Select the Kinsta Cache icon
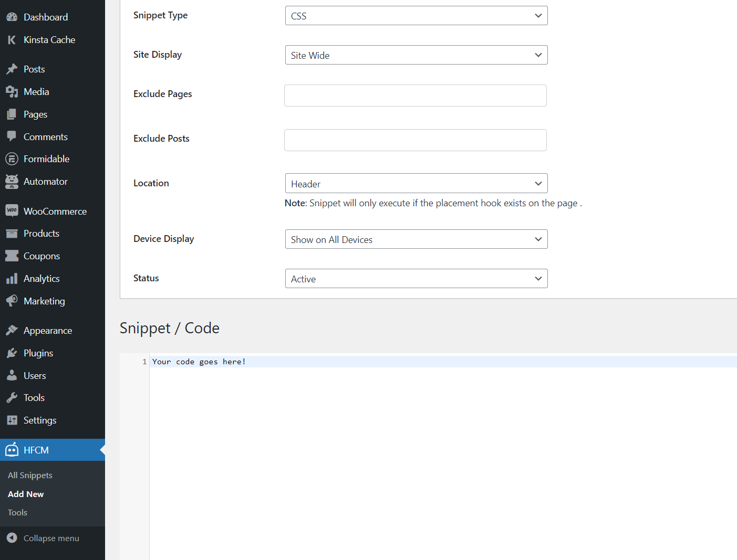The width and height of the screenshot is (737, 560). pyautogui.click(x=12, y=39)
